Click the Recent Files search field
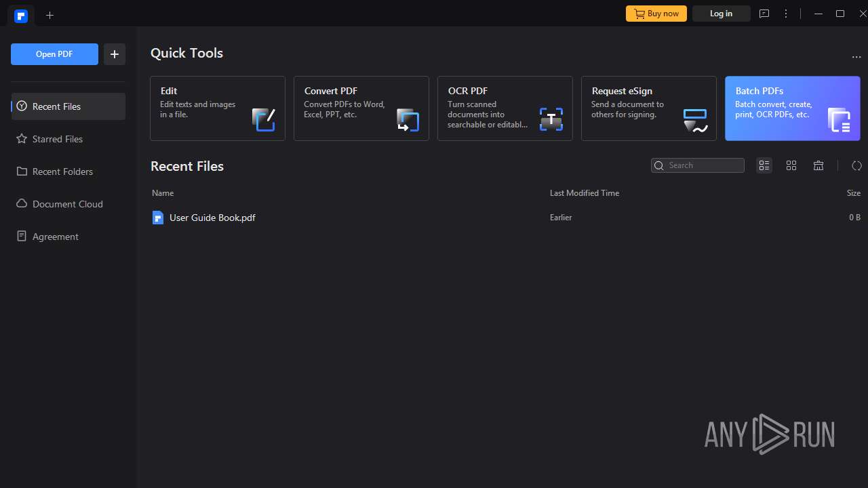This screenshot has height=488, width=868. (x=698, y=165)
